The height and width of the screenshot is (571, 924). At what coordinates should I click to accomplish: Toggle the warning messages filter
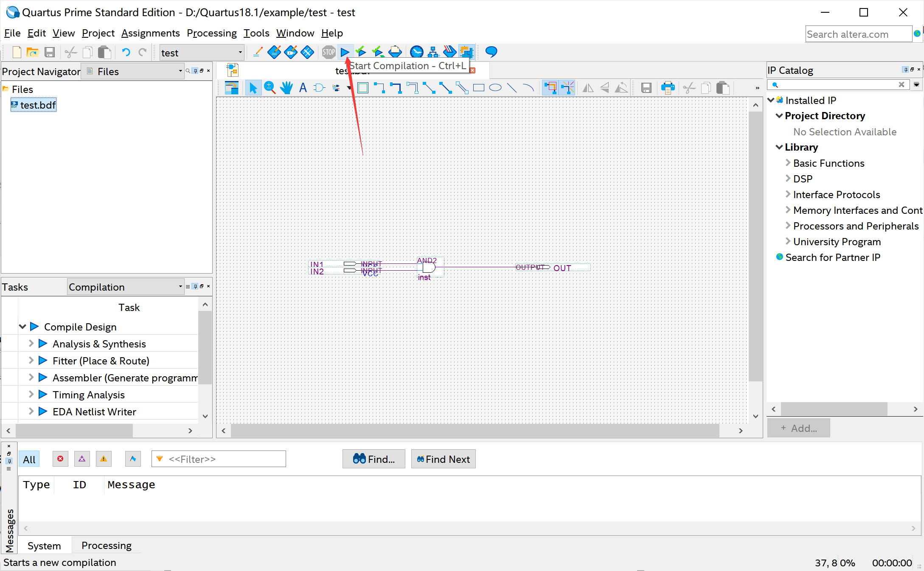104,459
